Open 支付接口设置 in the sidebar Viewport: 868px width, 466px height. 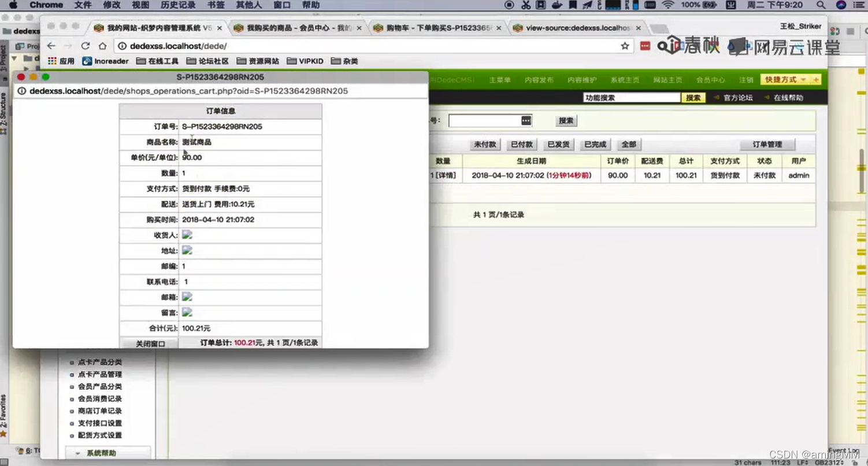point(100,423)
